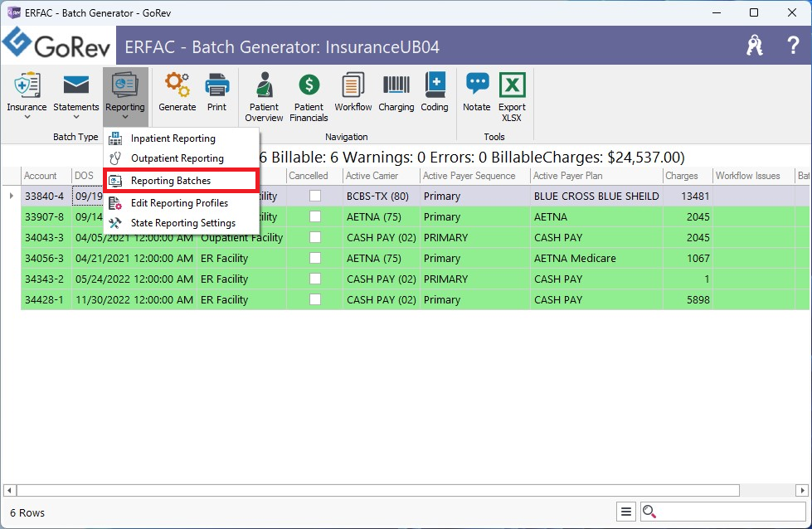Click horizontal scrollbar right arrow
This screenshot has height=529, width=812.
pos(802,490)
